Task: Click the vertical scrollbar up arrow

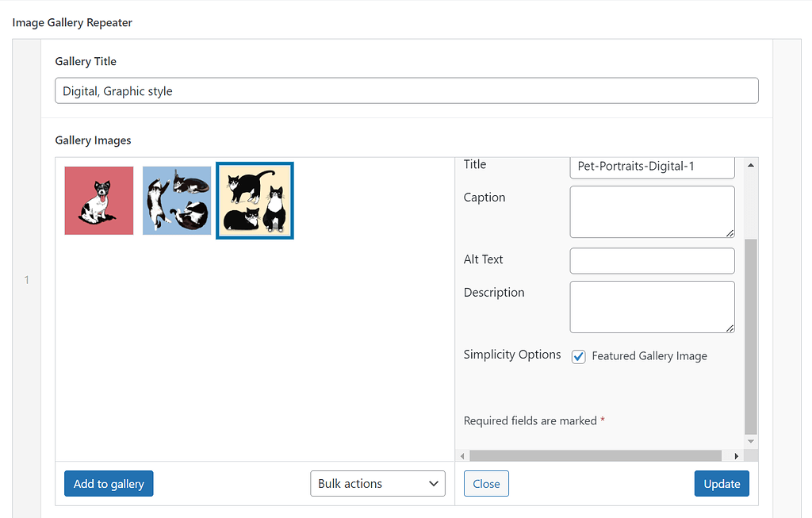Action: click(751, 165)
